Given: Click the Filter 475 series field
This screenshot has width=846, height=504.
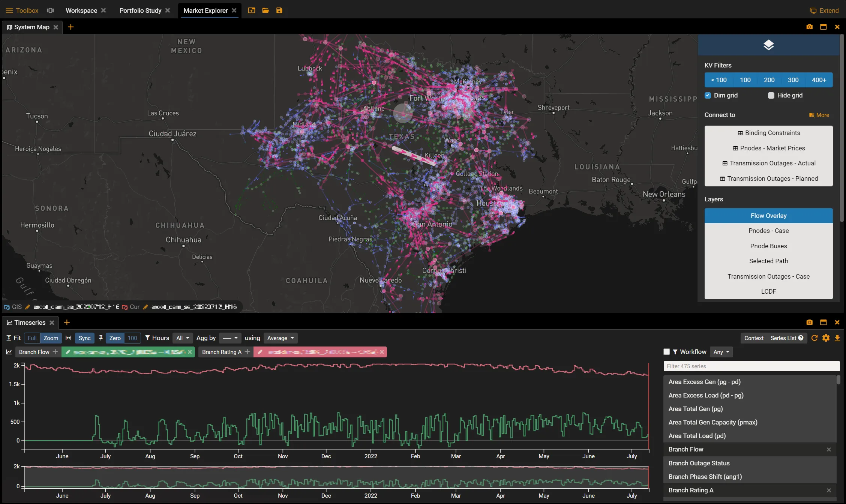Looking at the screenshot, I should [x=751, y=366].
